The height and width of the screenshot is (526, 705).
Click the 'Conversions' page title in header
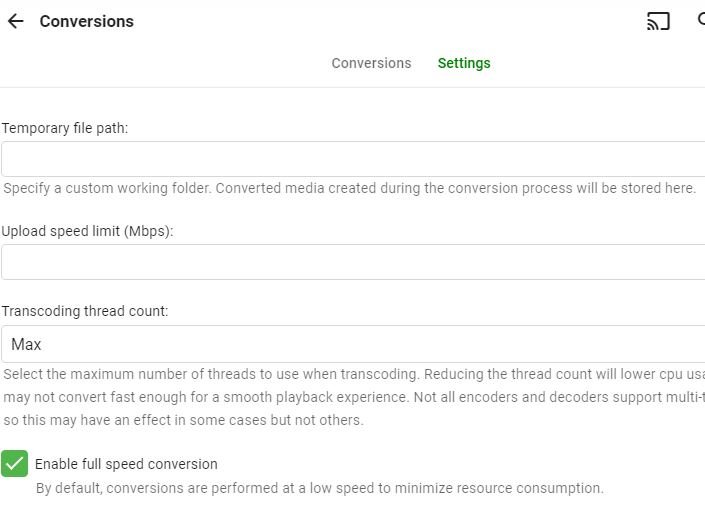tap(87, 21)
